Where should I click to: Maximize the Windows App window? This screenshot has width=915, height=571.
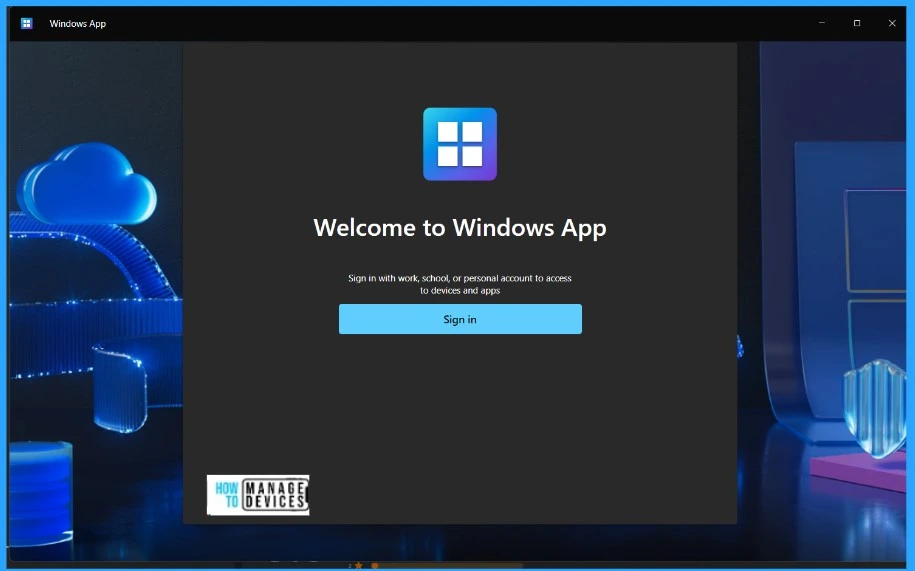point(857,23)
